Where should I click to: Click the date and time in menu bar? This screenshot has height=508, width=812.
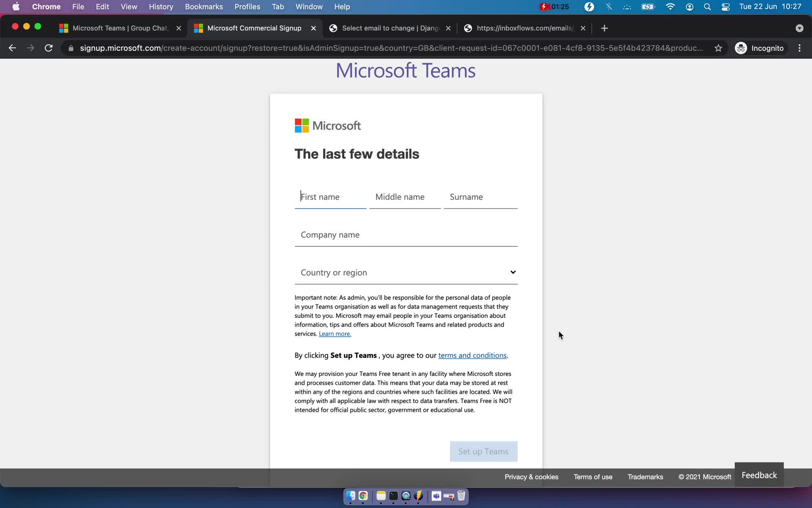coord(770,7)
